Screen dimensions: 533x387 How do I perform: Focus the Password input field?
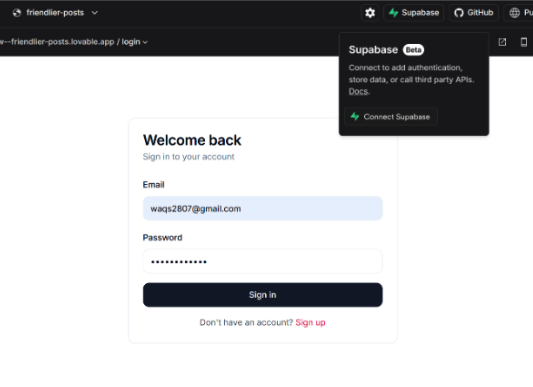pyautogui.click(x=262, y=261)
